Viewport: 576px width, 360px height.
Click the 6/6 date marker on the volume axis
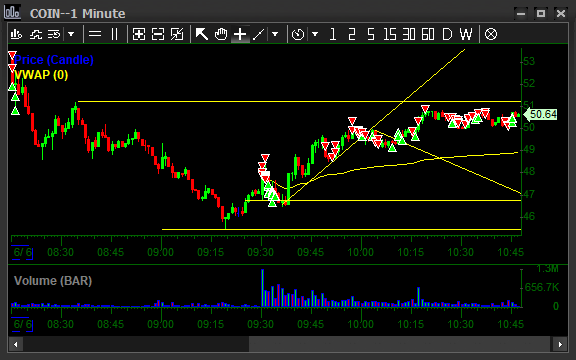coord(22,324)
